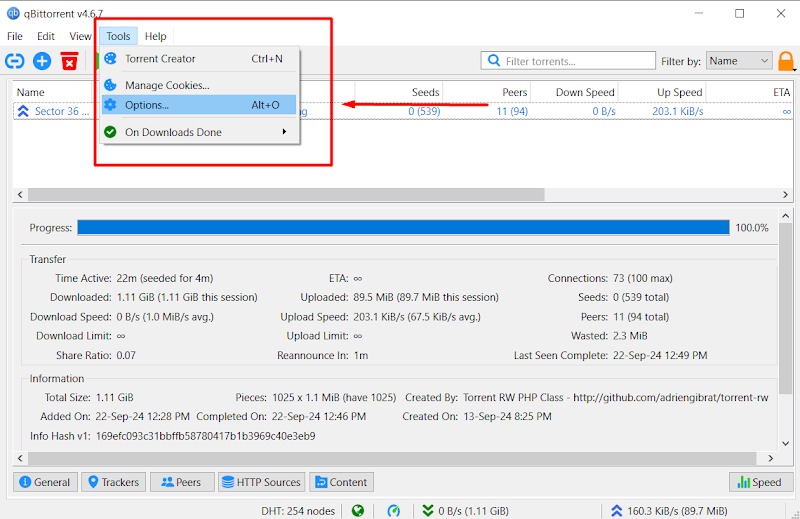Click details panel scroll down arrow
800x519 pixels.
point(786,443)
